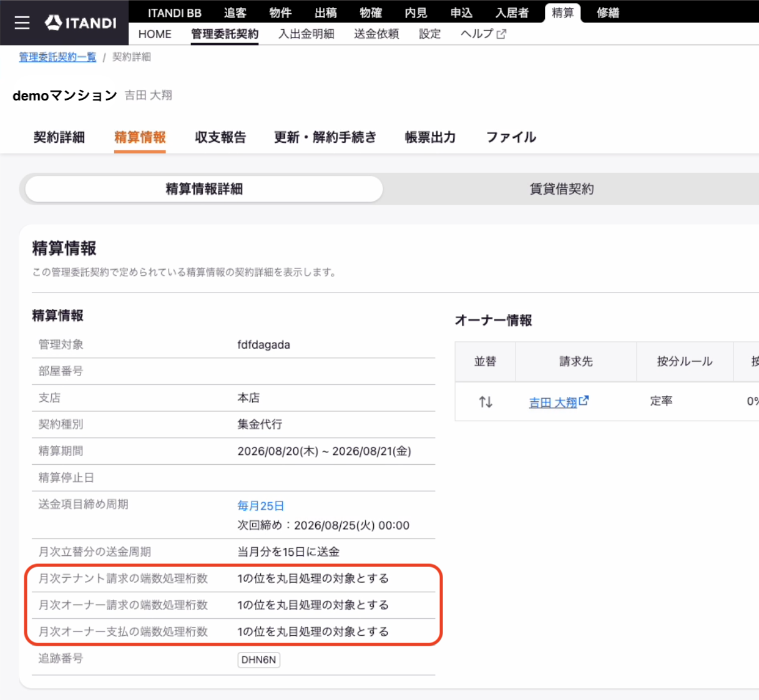Switch to the 契約詳細 tab
The width and height of the screenshot is (759, 700).
coord(59,137)
